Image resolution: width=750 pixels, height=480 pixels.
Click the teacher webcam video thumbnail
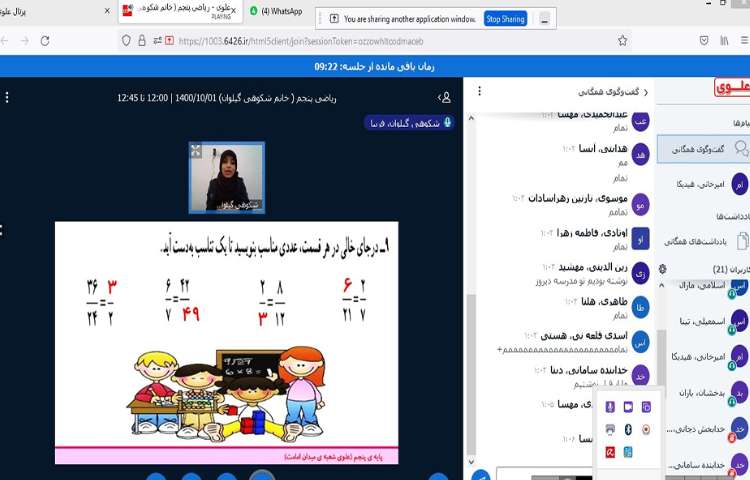click(x=227, y=177)
